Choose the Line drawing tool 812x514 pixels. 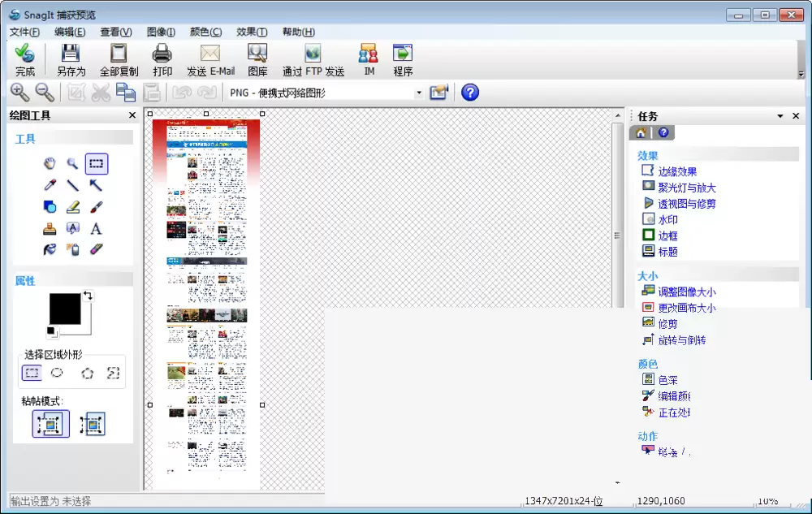[x=72, y=185]
